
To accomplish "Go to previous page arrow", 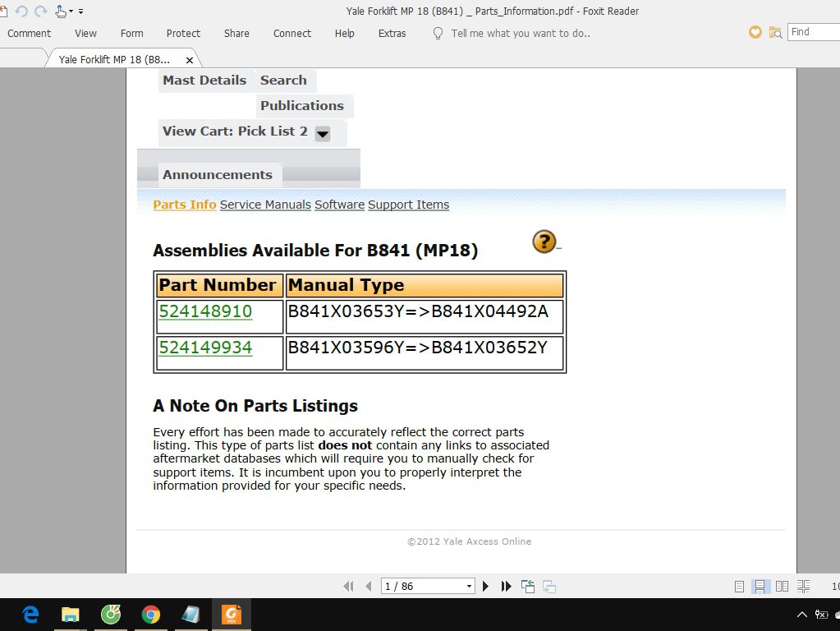I will [x=369, y=587].
